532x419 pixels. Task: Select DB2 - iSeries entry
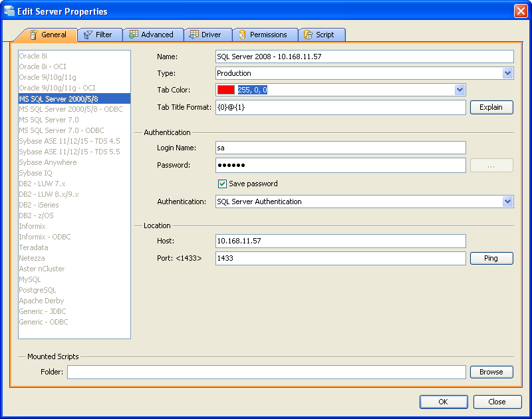click(x=74, y=205)
